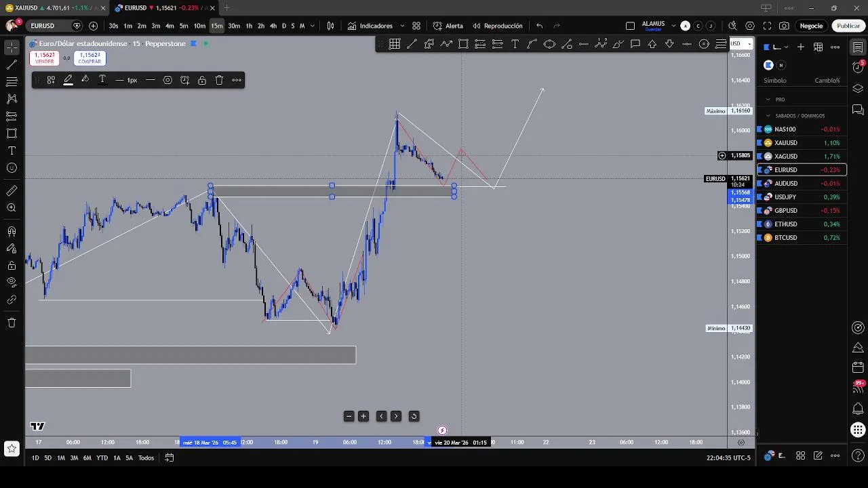Toggle flag marker on EURUSD chart title

click(x=193, y=43)
